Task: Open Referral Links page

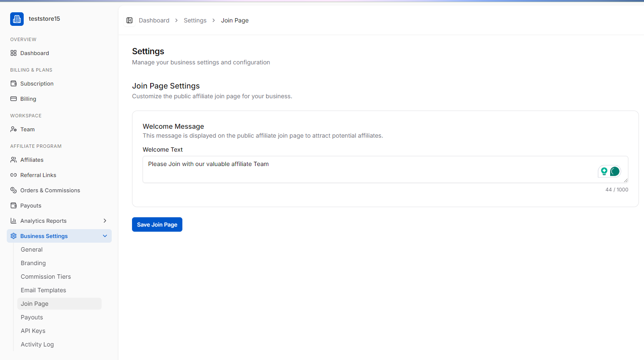Action: click(x=59, y=175)
